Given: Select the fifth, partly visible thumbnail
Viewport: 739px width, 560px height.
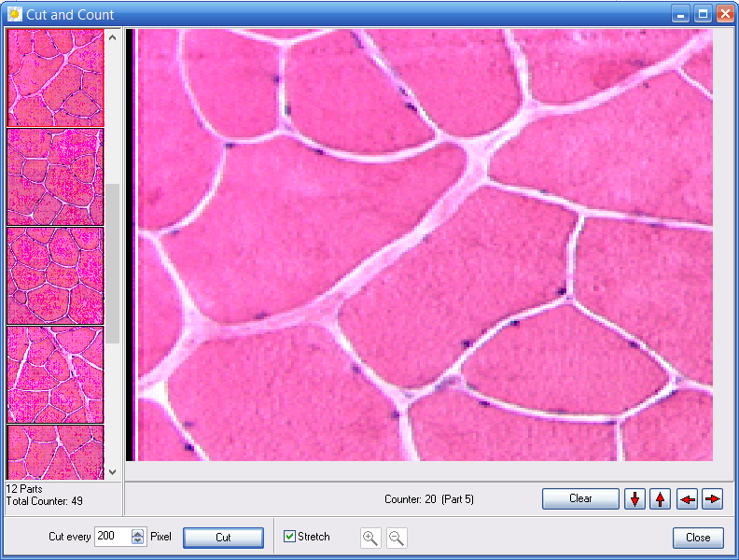Looking at the screenshot, I should pyautogui.click(x=55, y=453).
